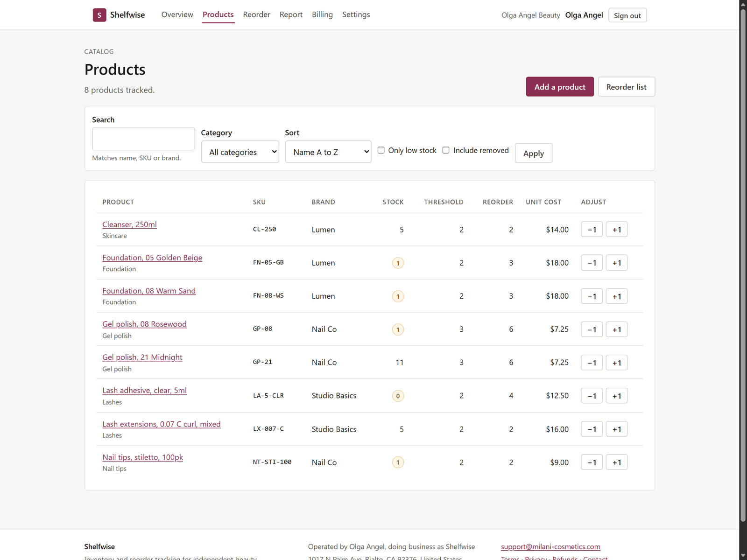Click the Sign out button

627,15
